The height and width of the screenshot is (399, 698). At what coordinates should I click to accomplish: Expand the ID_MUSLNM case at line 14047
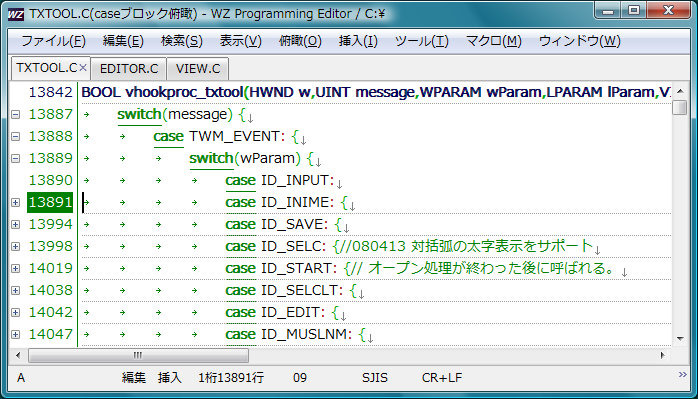pos(16,334)
